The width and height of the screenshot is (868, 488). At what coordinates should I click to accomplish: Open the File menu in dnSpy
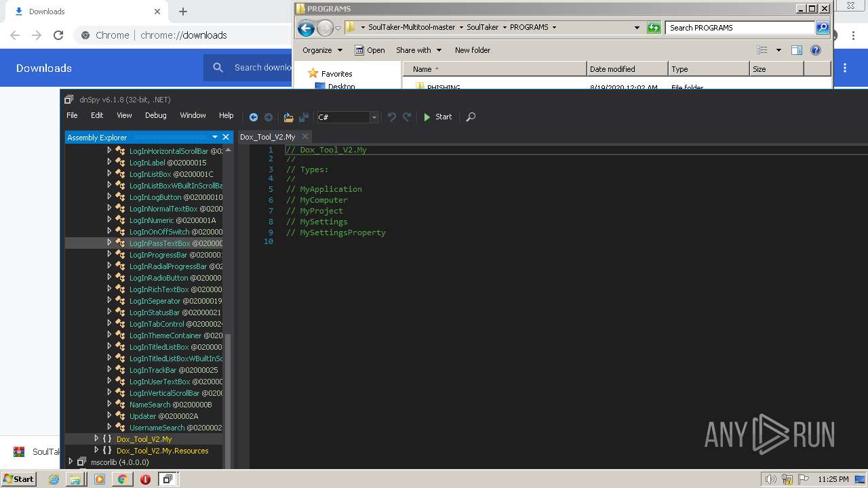pyautogui.click(x=72, y=115)
